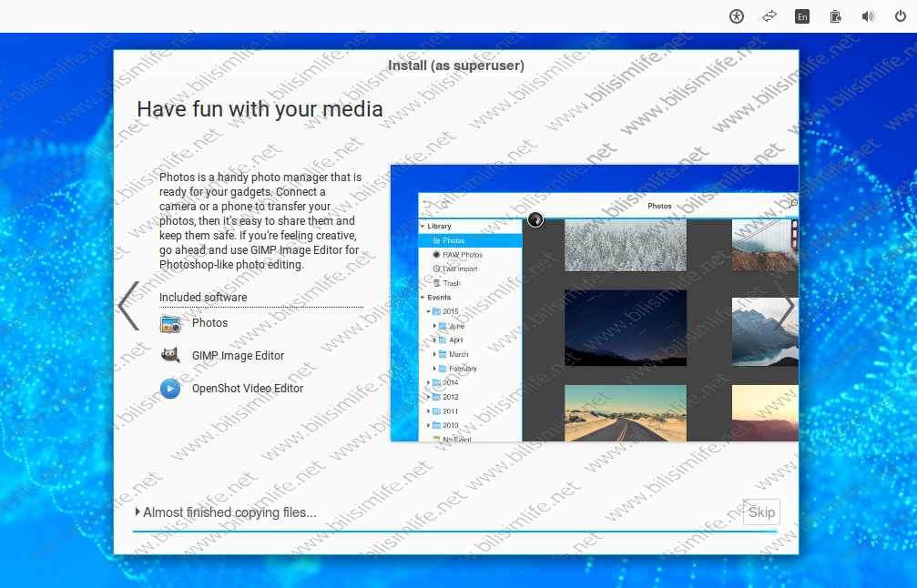Click the installation progress bar

(x=455, y=532)
